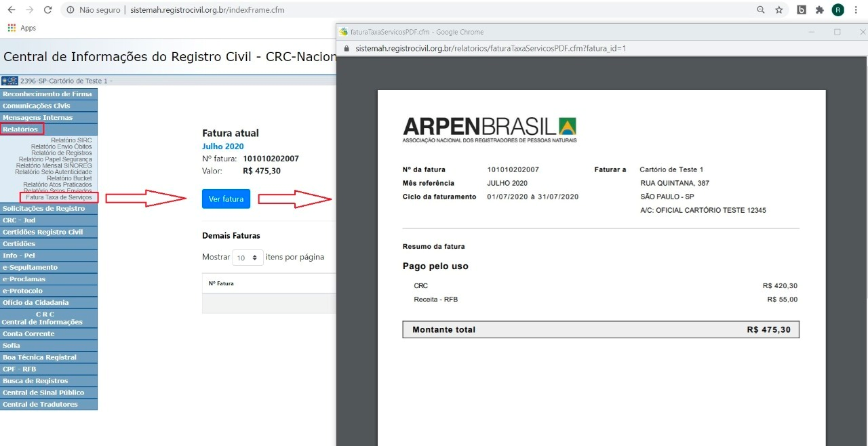
Task: Click the Apps grid bookmark shortcut
Action: click(22, 28)
